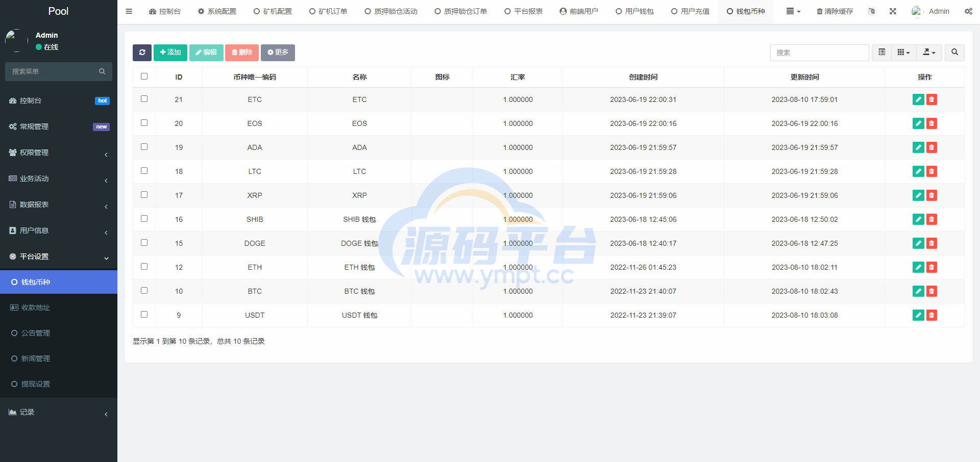Delete the ADA row with trash icon
980x462 pixels.
point(932,147)
